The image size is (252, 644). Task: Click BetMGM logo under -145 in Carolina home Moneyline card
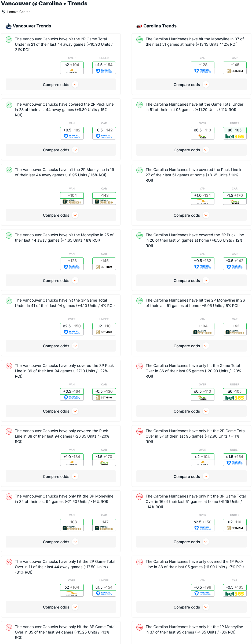click(x=235, y=71)
